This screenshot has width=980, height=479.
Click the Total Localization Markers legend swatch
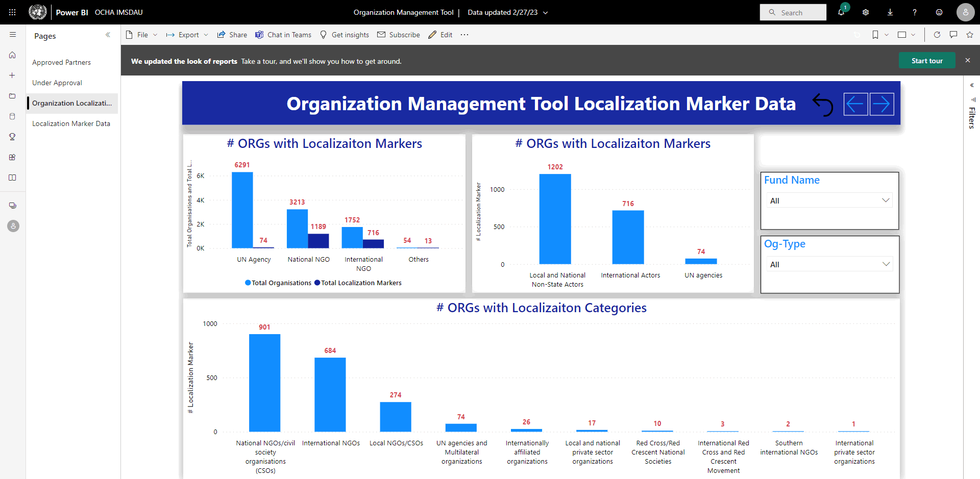coord(317,283)
